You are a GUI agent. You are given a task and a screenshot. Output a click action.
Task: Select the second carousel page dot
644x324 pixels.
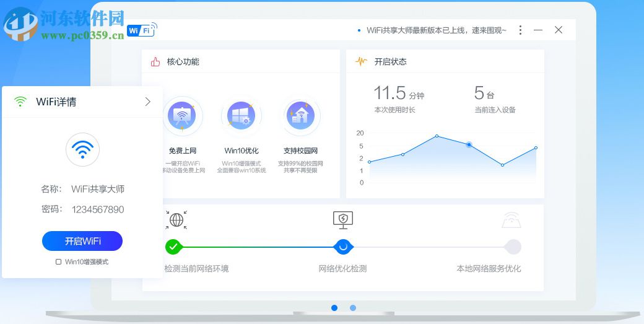[353, 307]
